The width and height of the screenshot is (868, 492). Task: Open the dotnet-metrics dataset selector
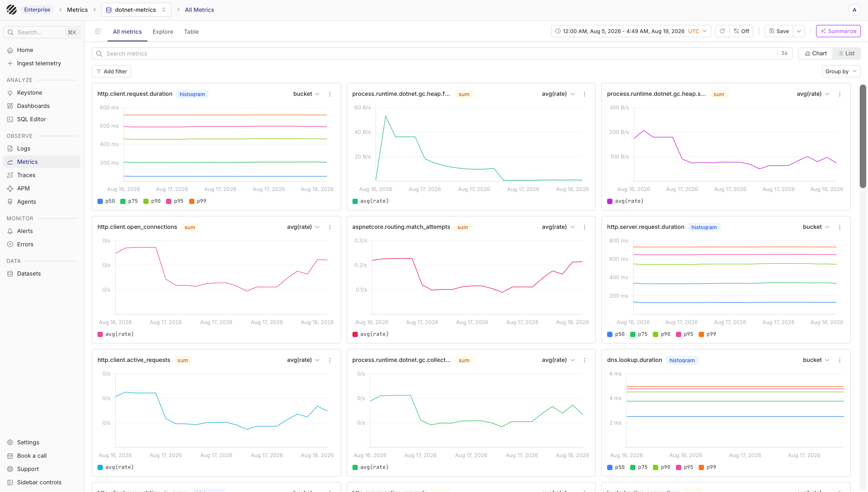tap(136, 10)
